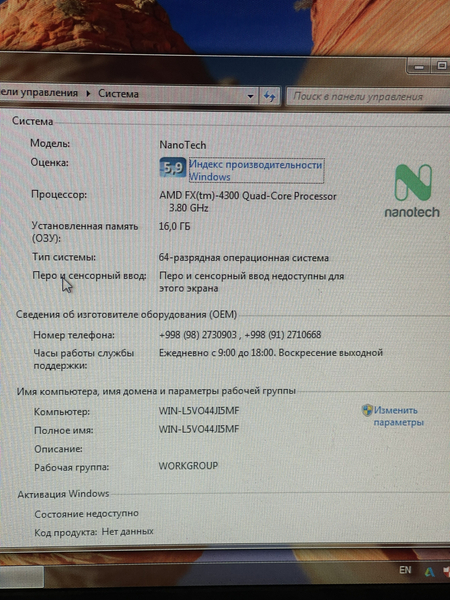Click installed memory value 16,0 ГБ
This screenshot has width=450, height=600.
[x=174, y=227]
